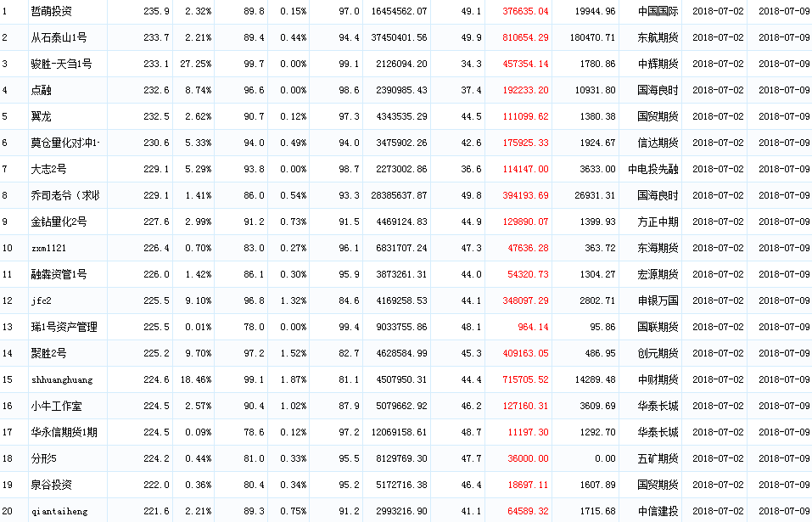Click red profit value 964.14

pyautogui.click(x=533, y=327)
